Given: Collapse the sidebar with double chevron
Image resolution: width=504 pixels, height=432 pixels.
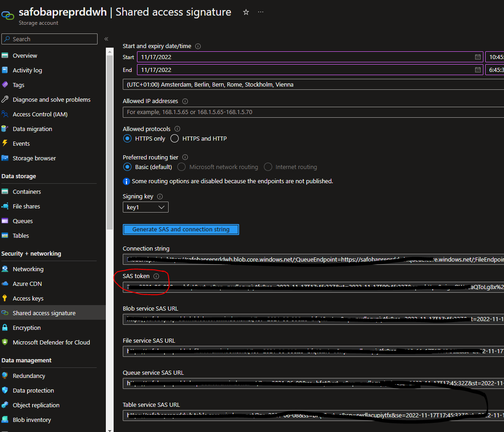Looking at the screenshot, I should click(106, 39).
